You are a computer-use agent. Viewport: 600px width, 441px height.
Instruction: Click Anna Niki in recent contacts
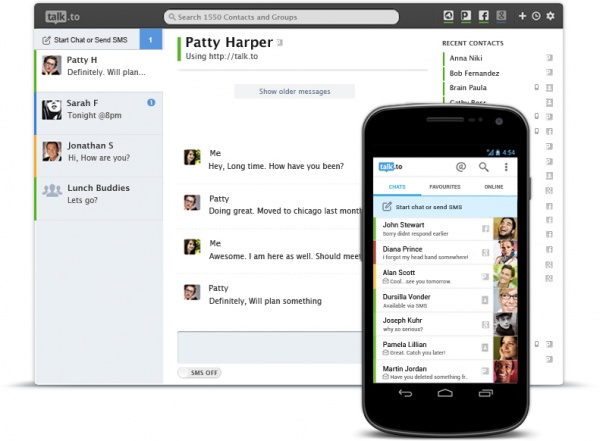466,58
